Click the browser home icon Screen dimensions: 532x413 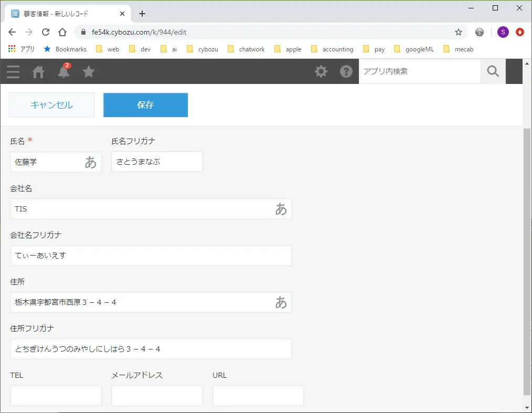tap(62, 32)
